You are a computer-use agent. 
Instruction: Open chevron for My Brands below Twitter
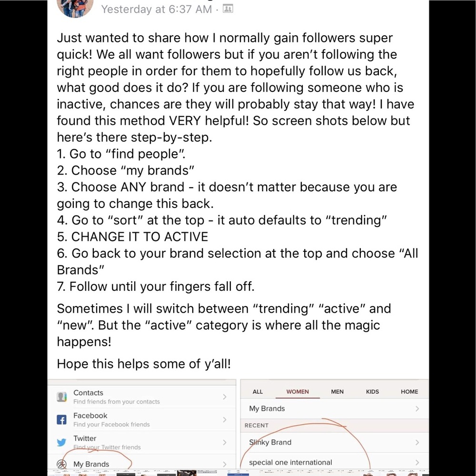[225, 464]
